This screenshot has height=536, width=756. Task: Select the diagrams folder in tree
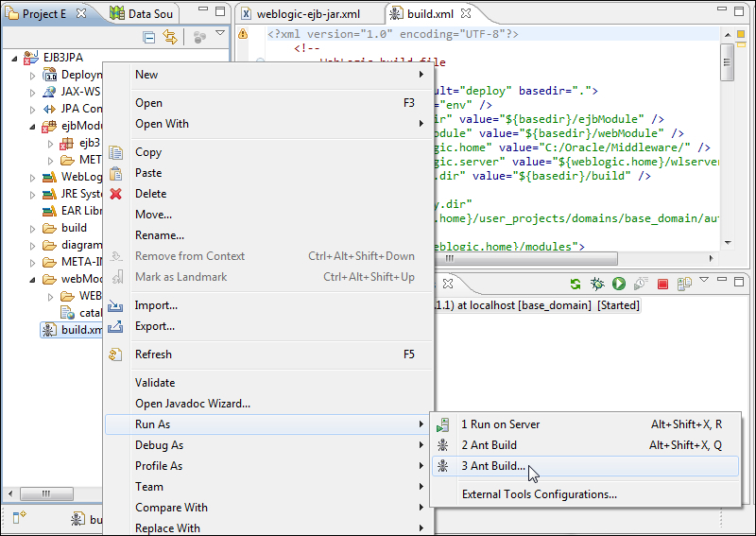pyautogui.click(x=73, y=245)
